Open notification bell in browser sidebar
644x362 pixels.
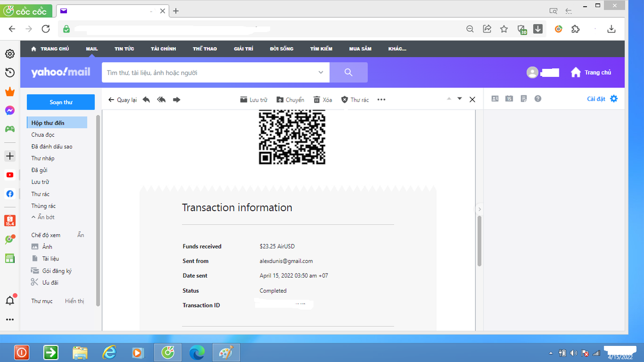click(x=10, y=301)
